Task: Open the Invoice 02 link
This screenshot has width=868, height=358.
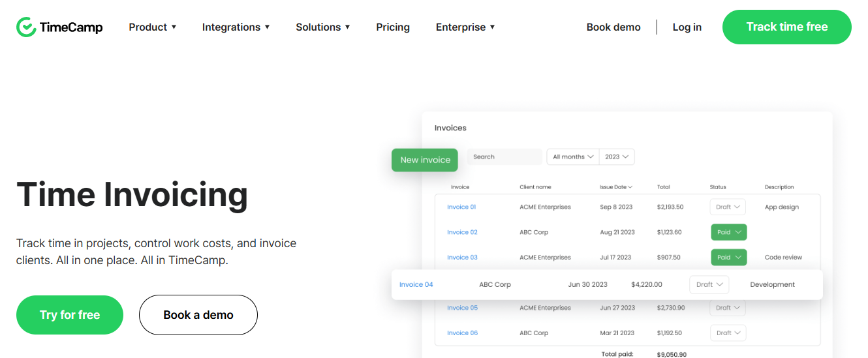Action: 462,232
